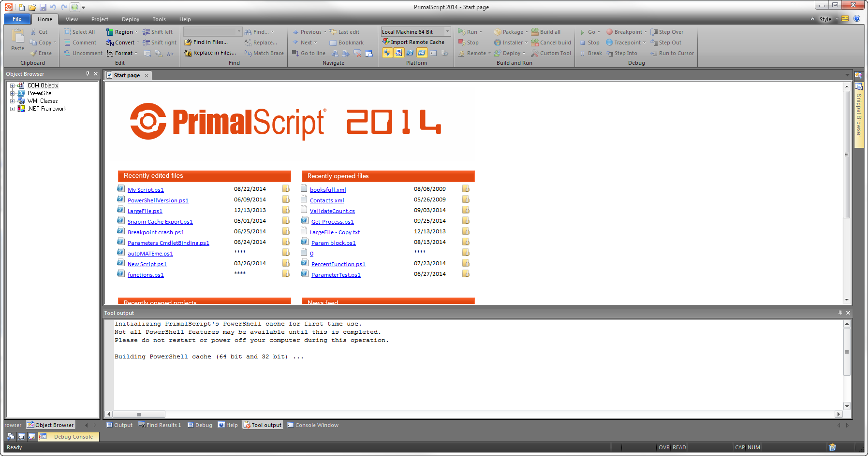Expand the WMI Classes tree node
The width and height of the screenshot is (868, 456).
tap(13, 101)
